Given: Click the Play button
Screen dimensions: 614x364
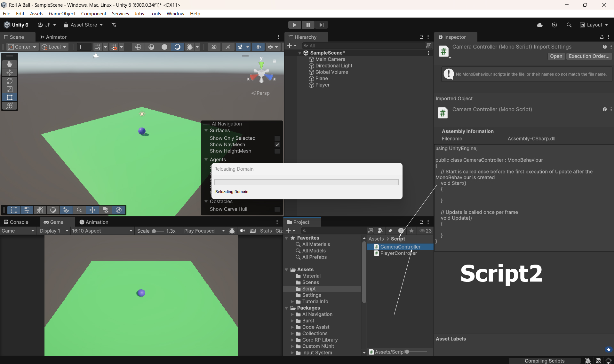Looking at the screenshot, I should (294, 25).
